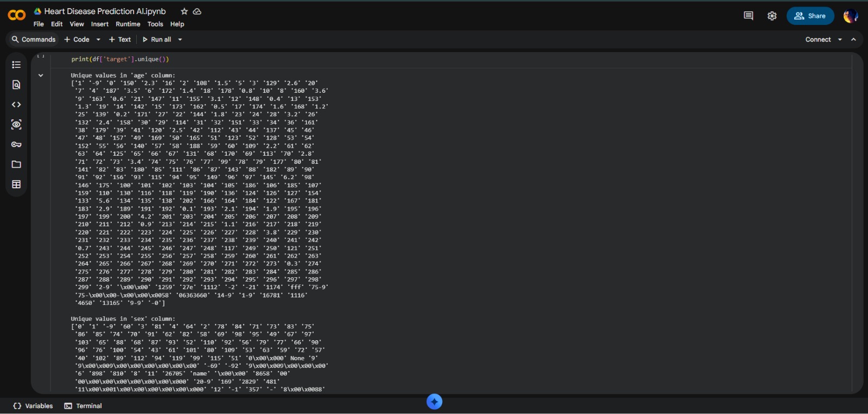
Task: Open the settings gear
Action: [772, 16]
